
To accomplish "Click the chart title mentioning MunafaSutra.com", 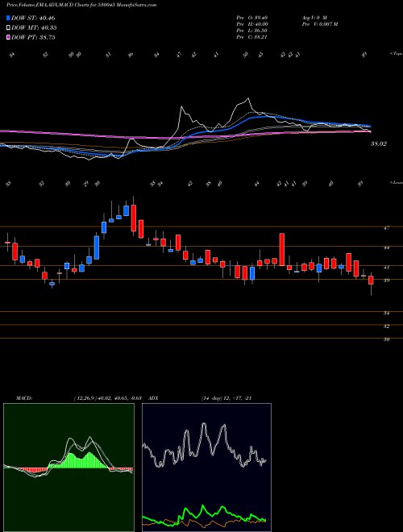I will (81, 6).
